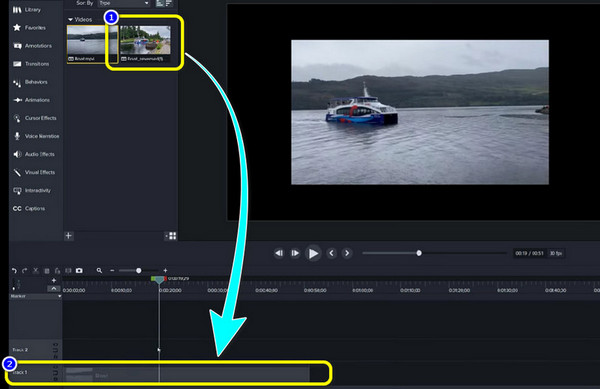Image resolution: width=600 pixels, height=389 pixels.
Task: Click the preview playback scrubber handle
Action: point(419,253)
